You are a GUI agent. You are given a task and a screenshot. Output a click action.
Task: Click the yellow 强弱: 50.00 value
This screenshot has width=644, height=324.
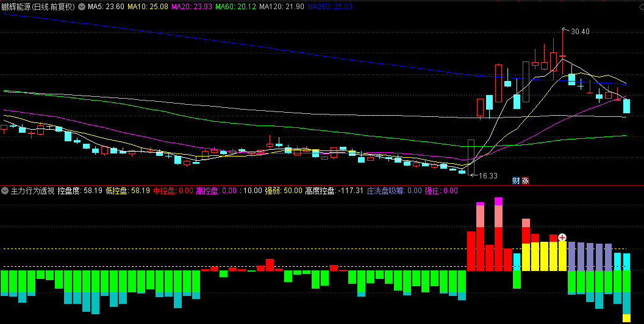284,191
